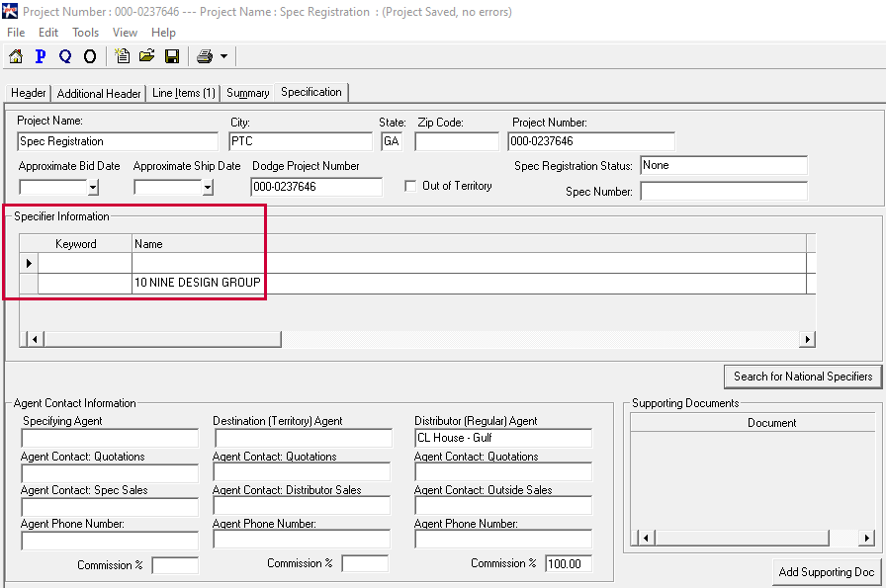886x588 pixels.
Task: Select the 10 NINE DESIGN GROUP row
Action: pos(198,284)
